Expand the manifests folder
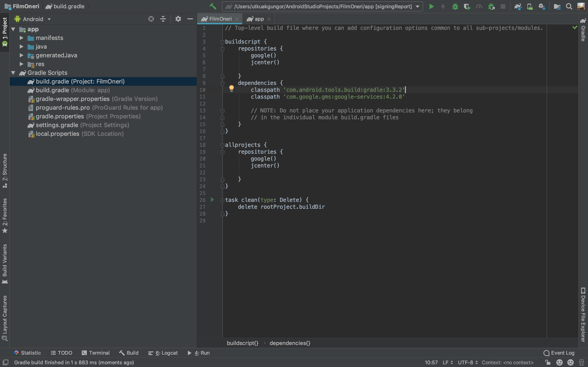 tap(21, 38)
